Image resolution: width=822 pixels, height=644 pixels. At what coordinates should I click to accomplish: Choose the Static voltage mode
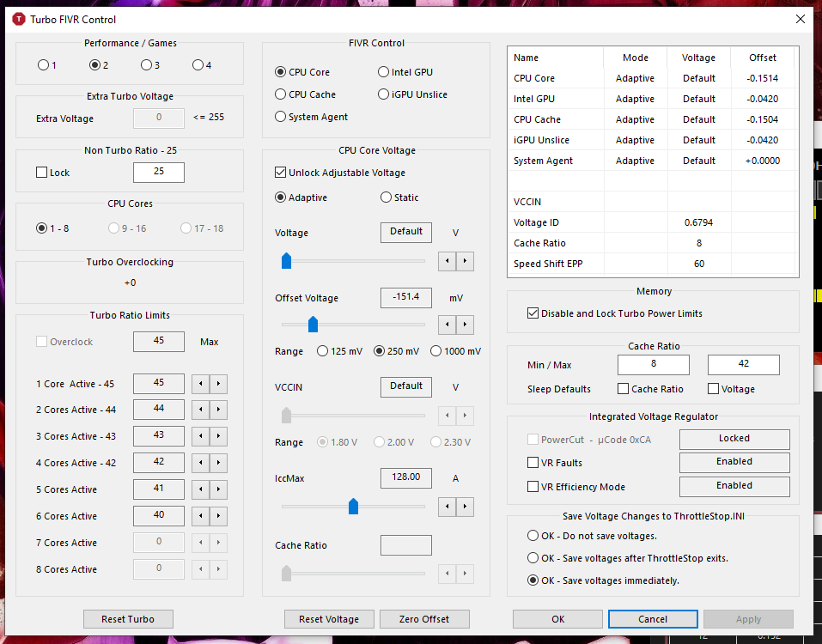pos(386,197)
